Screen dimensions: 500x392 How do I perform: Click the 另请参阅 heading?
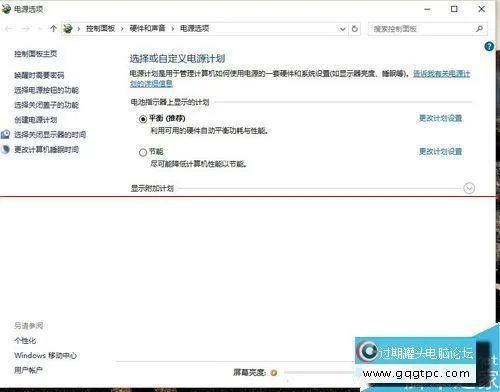click(29, 326)
